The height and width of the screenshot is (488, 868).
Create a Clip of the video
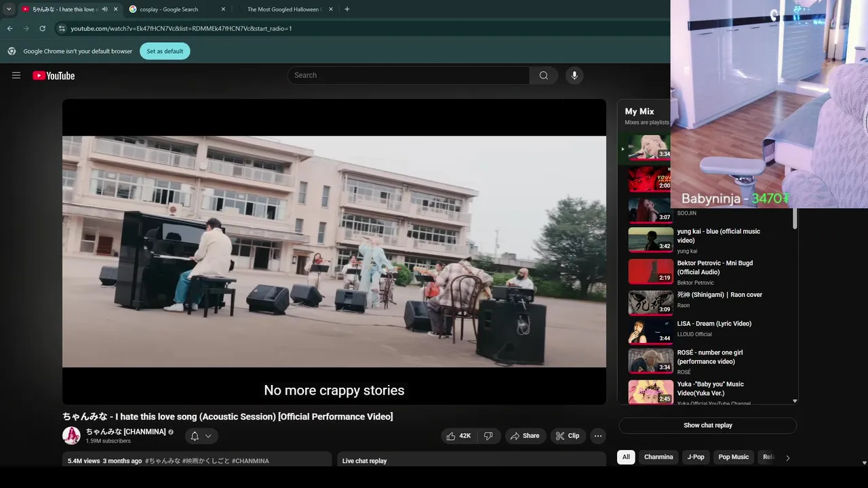(568, 436)
